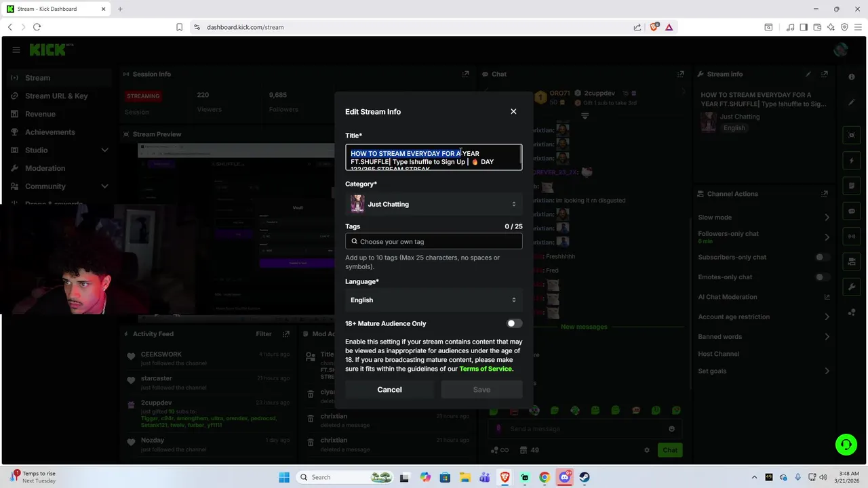
Task: Open the Just Chatting category dropdown
Action: click(x=433, y=204)
